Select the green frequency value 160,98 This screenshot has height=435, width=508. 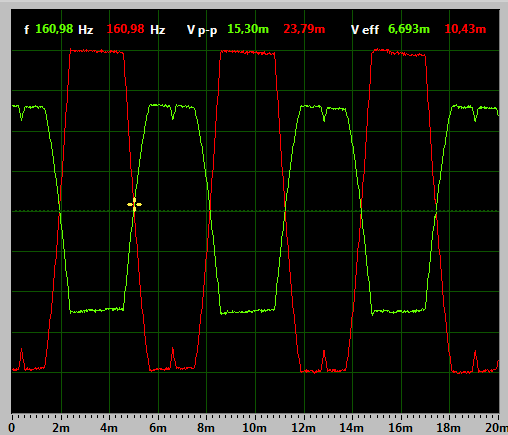tap(54, 29)
